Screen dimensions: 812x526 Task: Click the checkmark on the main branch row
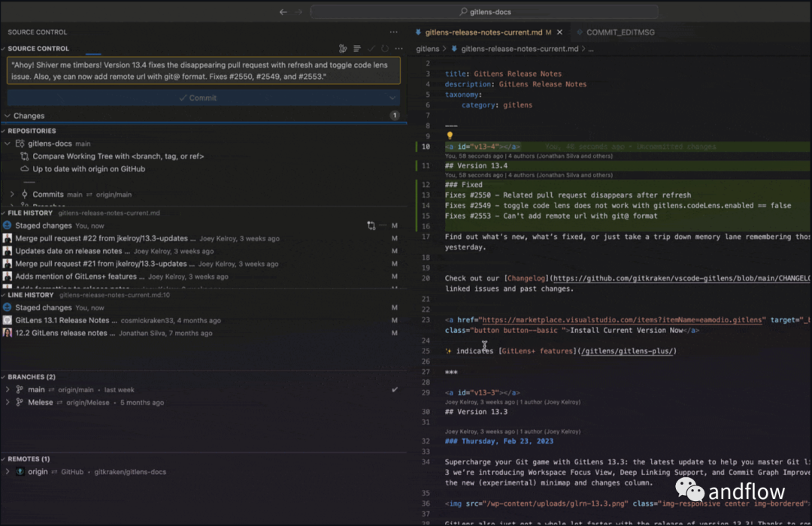click(x=395, y=389)
